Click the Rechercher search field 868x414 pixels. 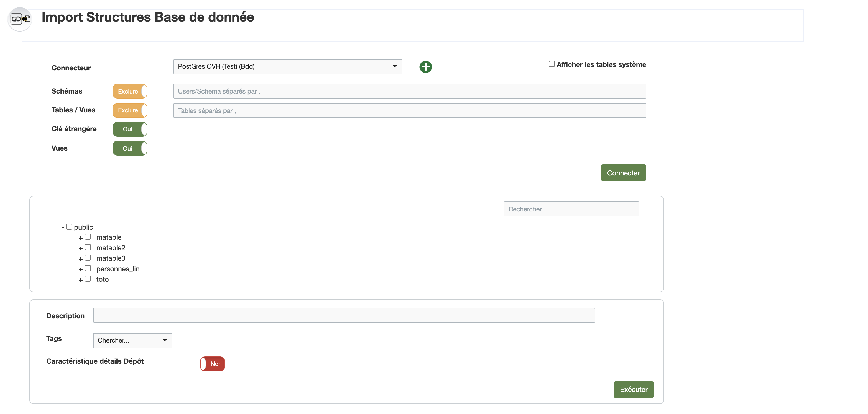coord(571,209)
